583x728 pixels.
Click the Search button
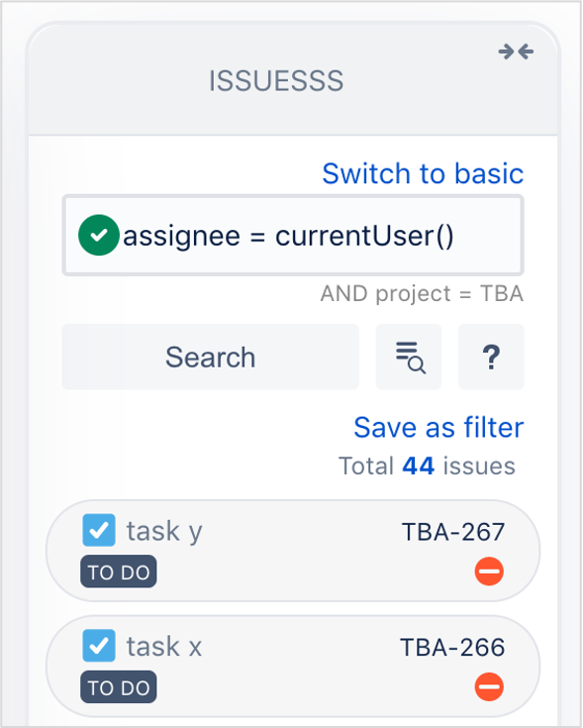pos(211,357)
